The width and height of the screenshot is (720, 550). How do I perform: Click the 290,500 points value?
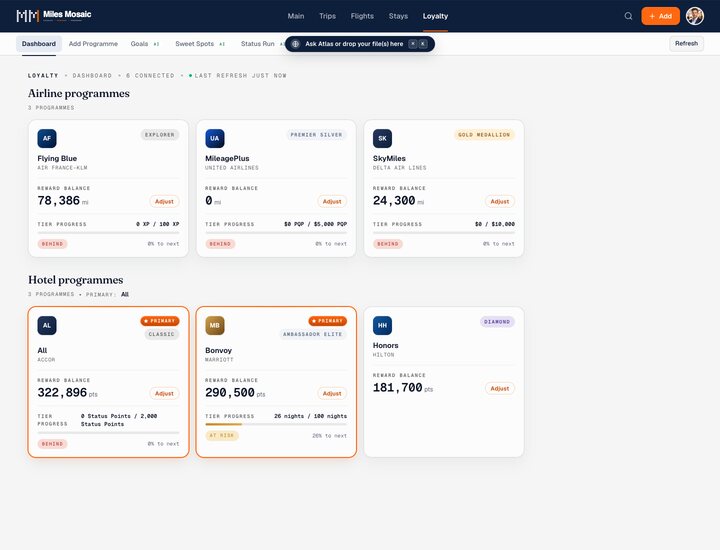coord(230,393)
